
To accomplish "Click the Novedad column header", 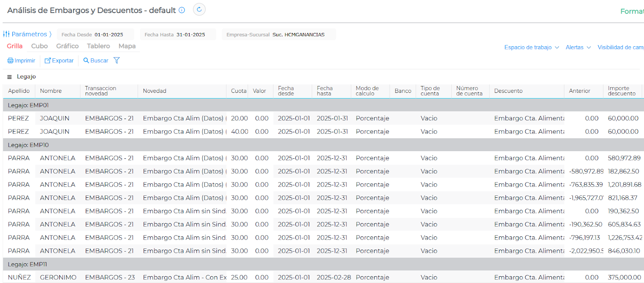I will point(155,91).
